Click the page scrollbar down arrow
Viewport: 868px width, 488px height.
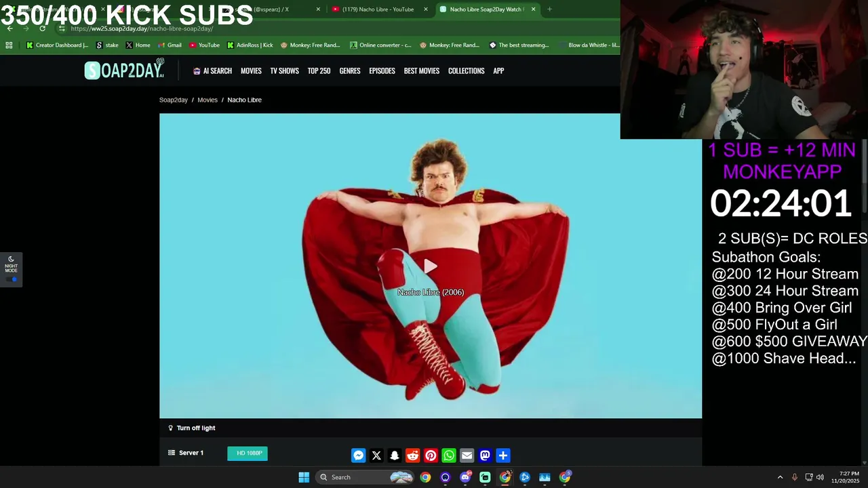864,462
